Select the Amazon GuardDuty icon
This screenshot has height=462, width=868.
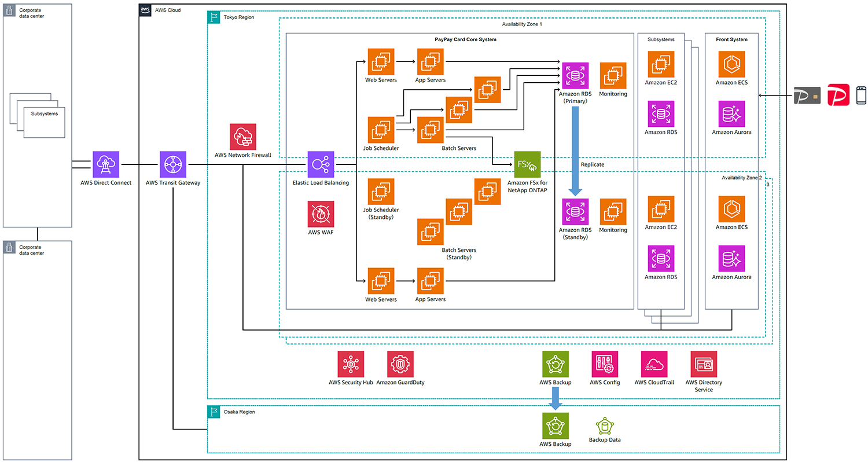pos(400,364)
